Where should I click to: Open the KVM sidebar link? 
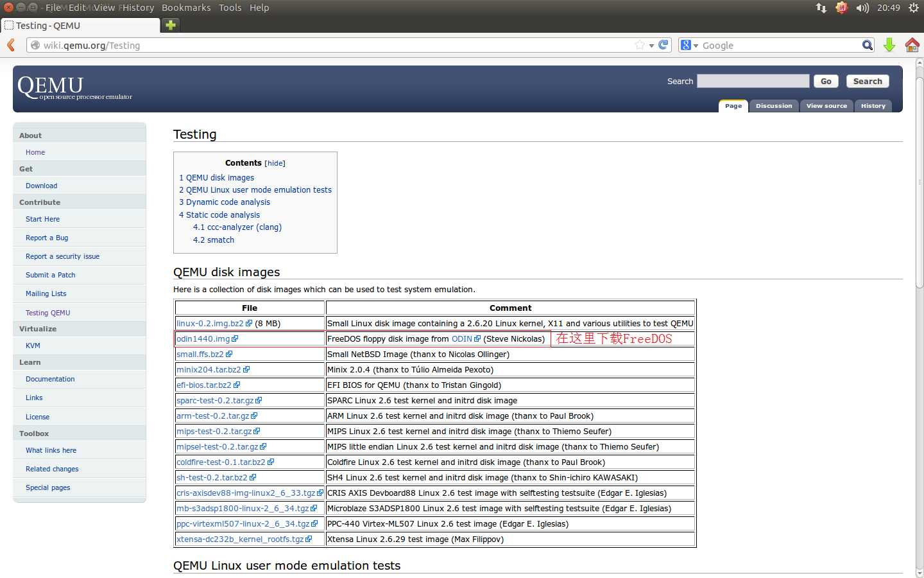coord(33,346)
